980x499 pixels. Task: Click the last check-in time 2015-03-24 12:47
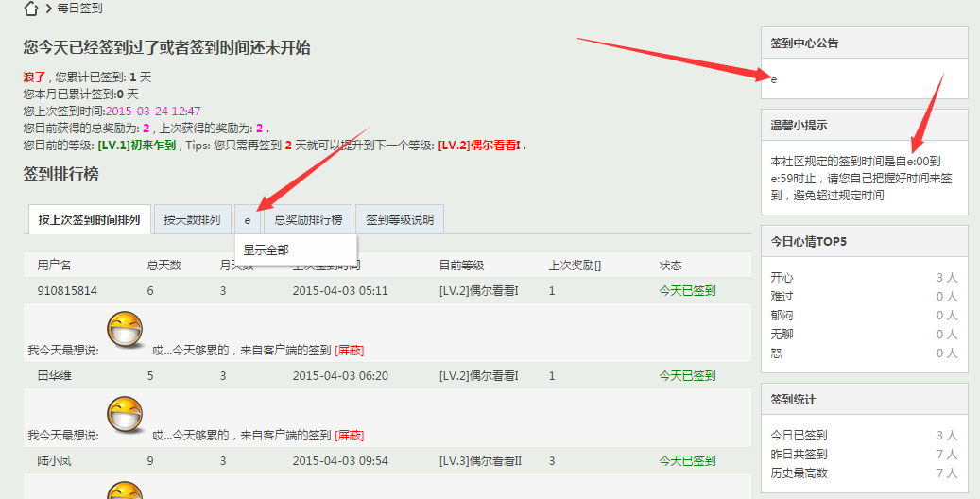[153, 112]
